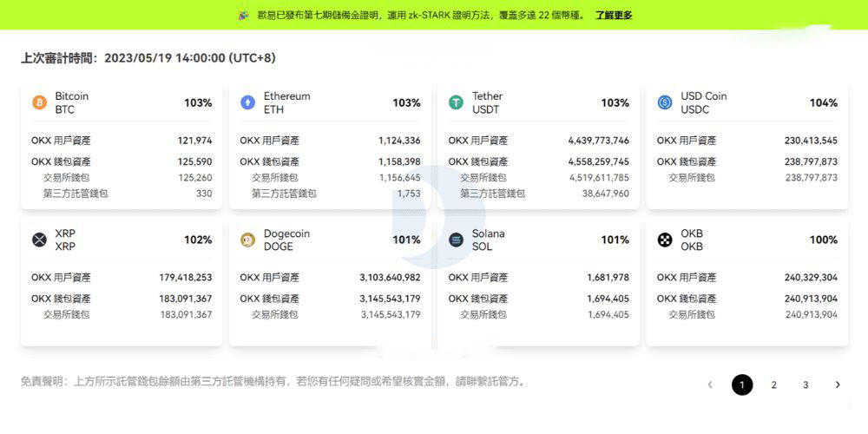Click Bitcoin third-party custody value 330
The height and width of the screenshot is (434, 868).
pyautogui.click(x=204, y=194)
